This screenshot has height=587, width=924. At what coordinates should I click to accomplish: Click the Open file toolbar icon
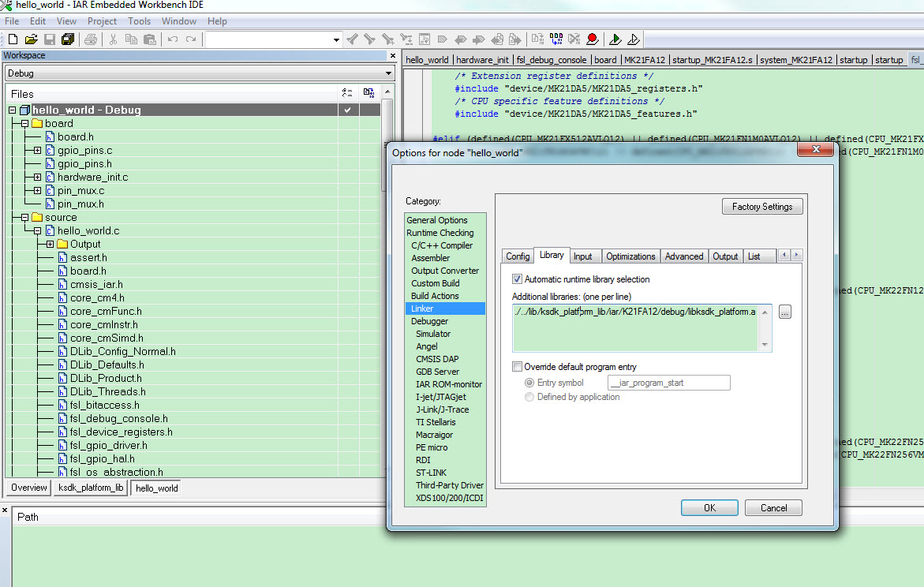click(32, 39)
